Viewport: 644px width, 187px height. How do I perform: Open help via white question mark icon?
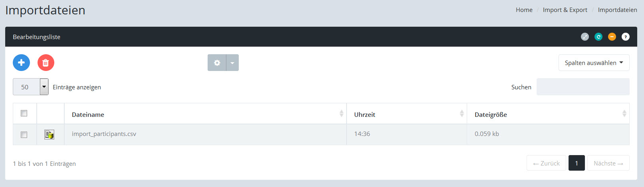pyautogui.click(x=626, y=37)
